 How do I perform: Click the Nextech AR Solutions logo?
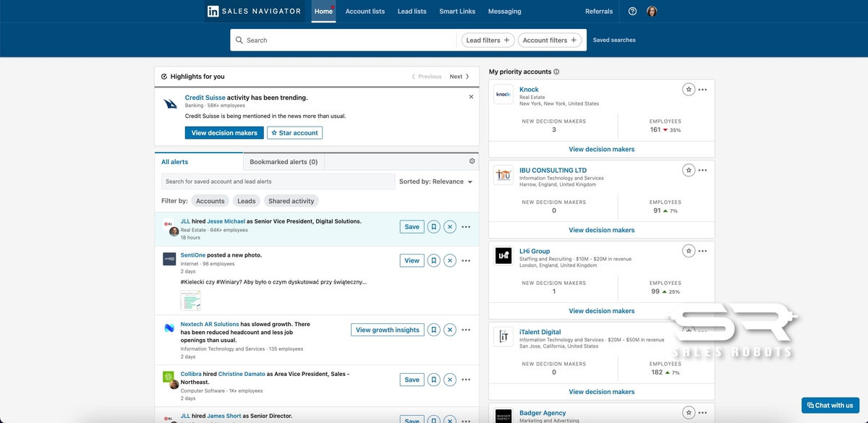169,328
